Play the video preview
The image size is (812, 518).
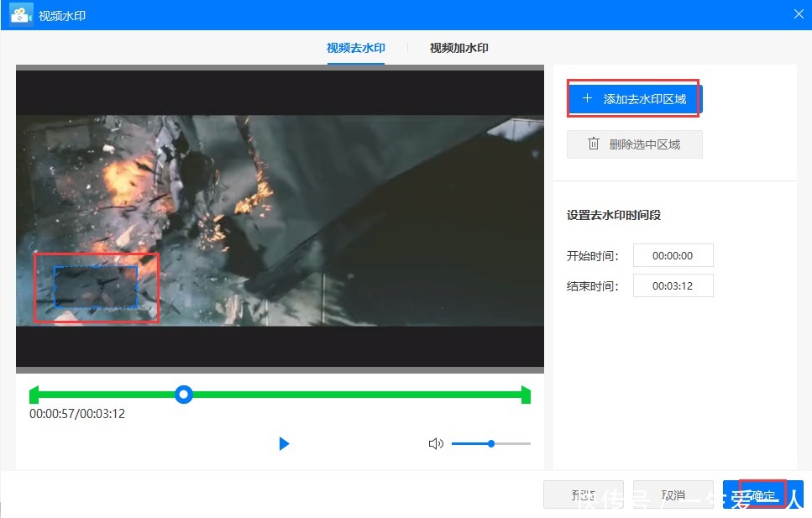(284, 443)
